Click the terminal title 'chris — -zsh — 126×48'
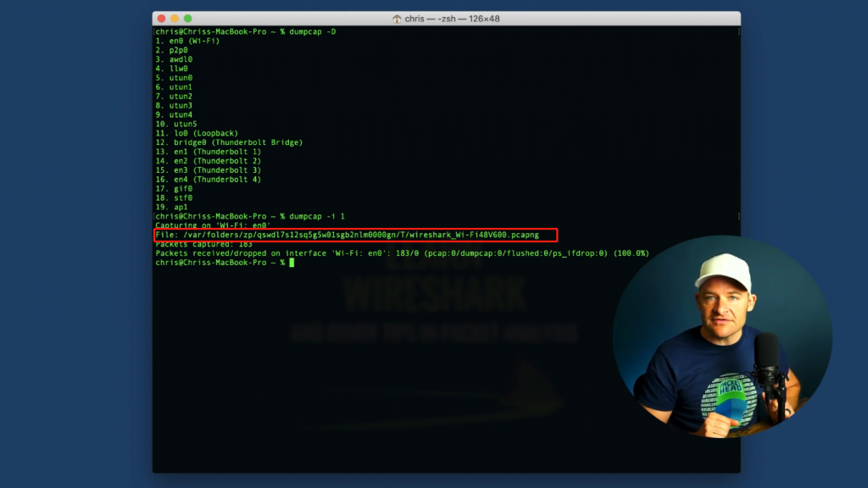 point(452,19)
